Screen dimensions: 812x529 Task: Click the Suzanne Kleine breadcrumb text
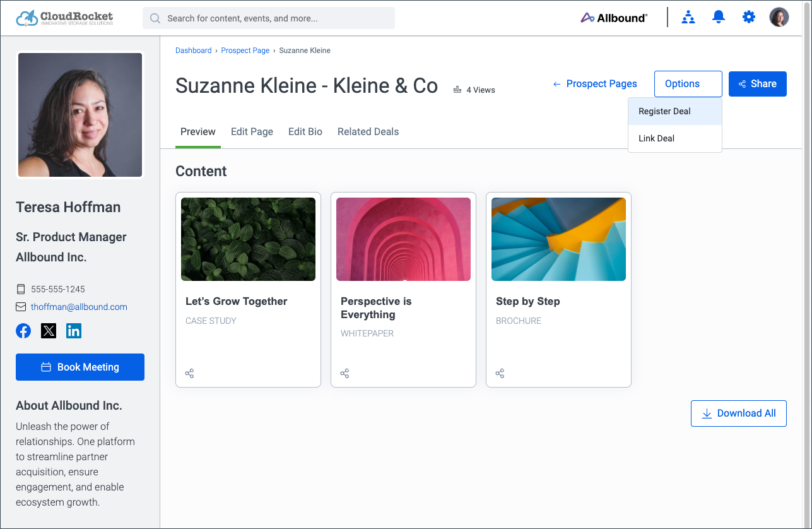[x=305, y=51]
